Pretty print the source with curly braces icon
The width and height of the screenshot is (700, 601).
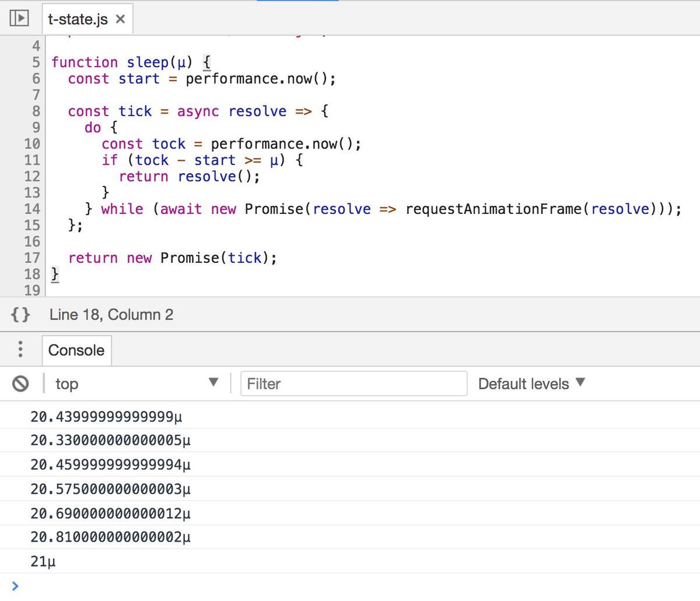(x=20, y=315)
